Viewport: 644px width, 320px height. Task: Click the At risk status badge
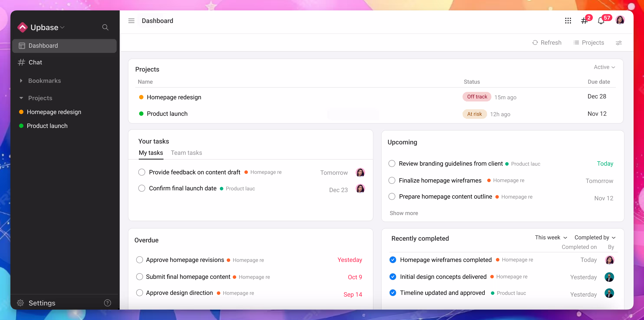(474, 114)
